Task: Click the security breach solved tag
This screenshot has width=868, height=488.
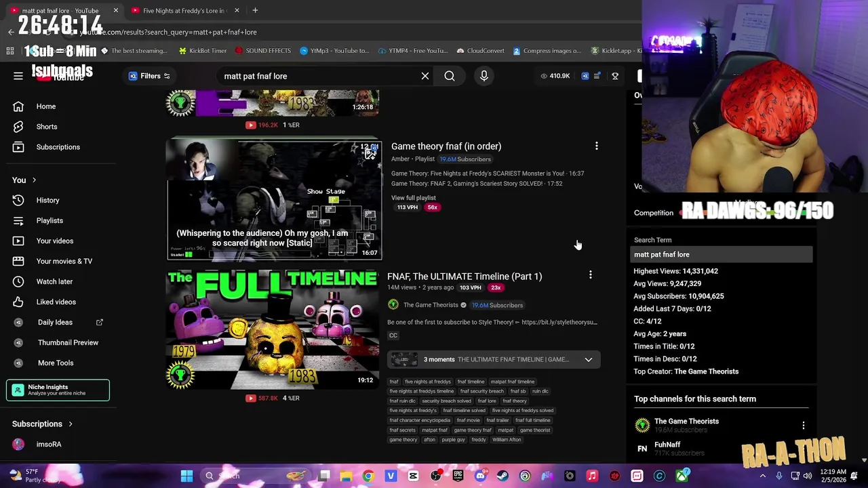Action: pos(446,401)
